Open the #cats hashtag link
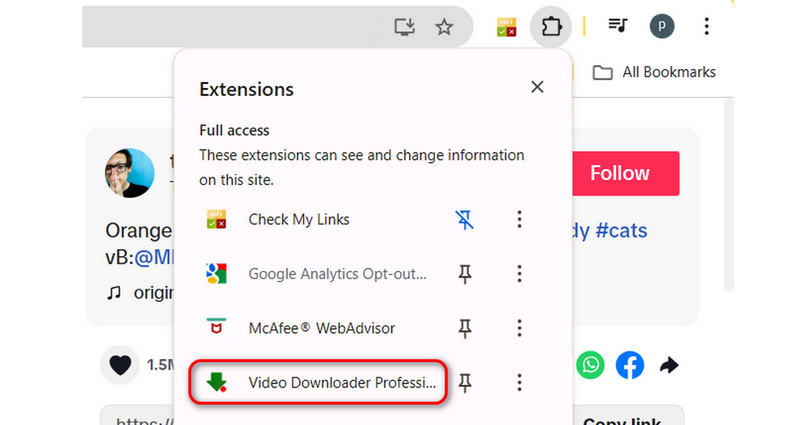 [x=621, y=231]
